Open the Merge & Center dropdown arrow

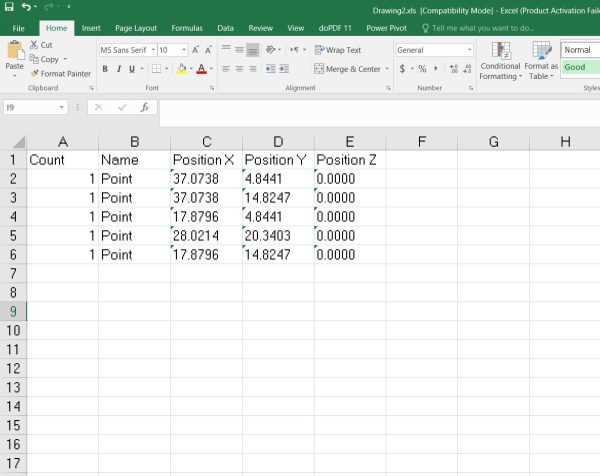point(386,69)
